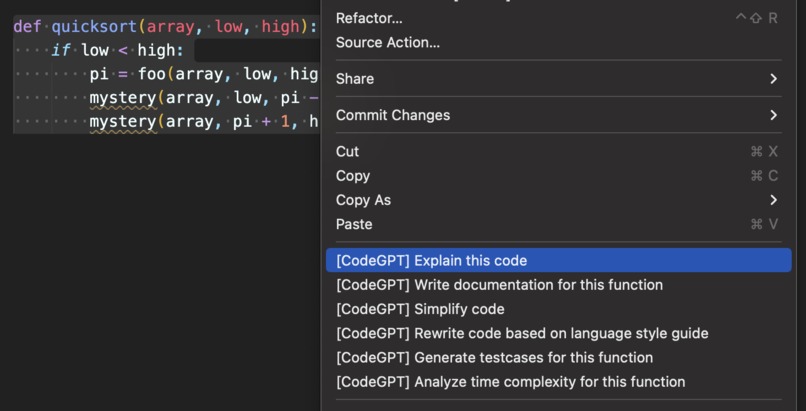806x411 pixels.
Task: Choose CodeGPT Write documentation for this function
Action: 558,285
